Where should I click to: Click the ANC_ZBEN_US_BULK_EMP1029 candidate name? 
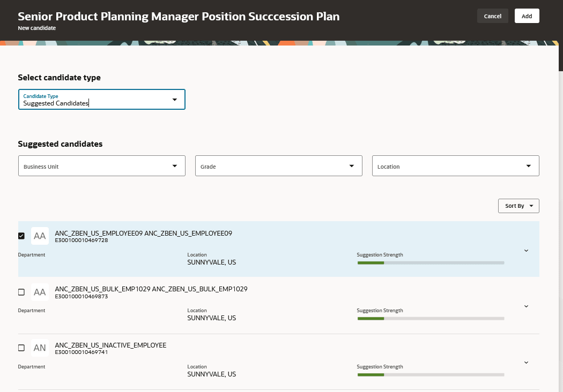[151, 289]
